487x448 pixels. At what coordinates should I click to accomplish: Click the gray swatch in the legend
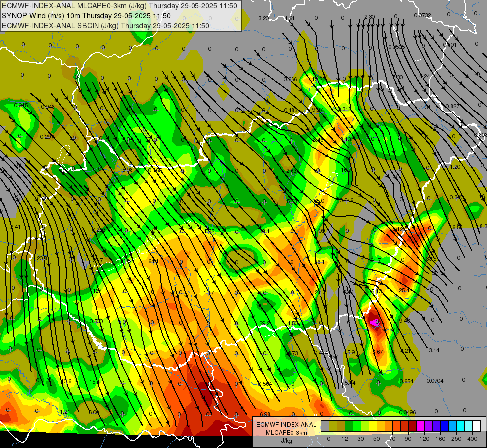(325, 426)
